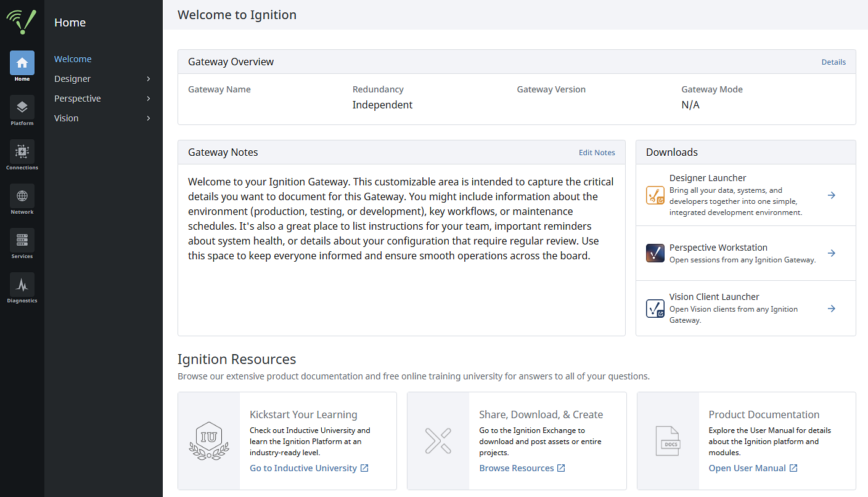868x497 pixels.
Task: Click the Vision Client Launcher arrow
Action: [832, 309]
